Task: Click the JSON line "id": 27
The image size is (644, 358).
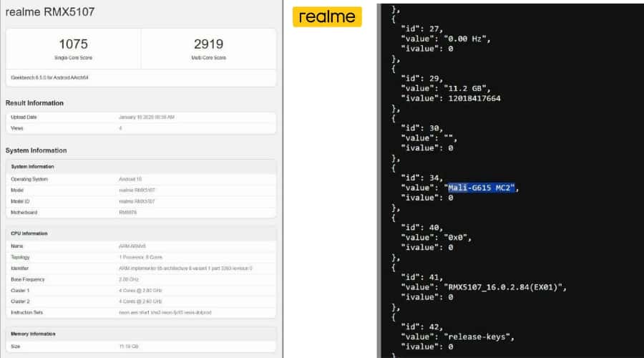Action: tap(421, 29)
